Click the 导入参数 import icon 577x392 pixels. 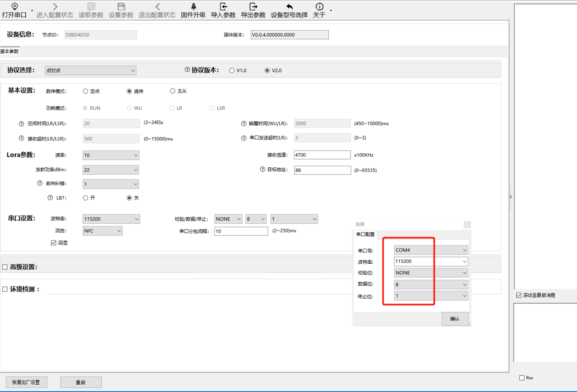[223, 7]
